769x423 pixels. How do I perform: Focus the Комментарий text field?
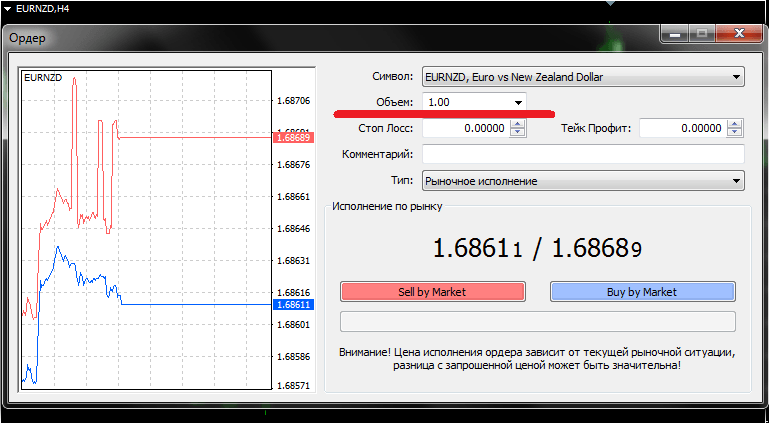point(583,154)
